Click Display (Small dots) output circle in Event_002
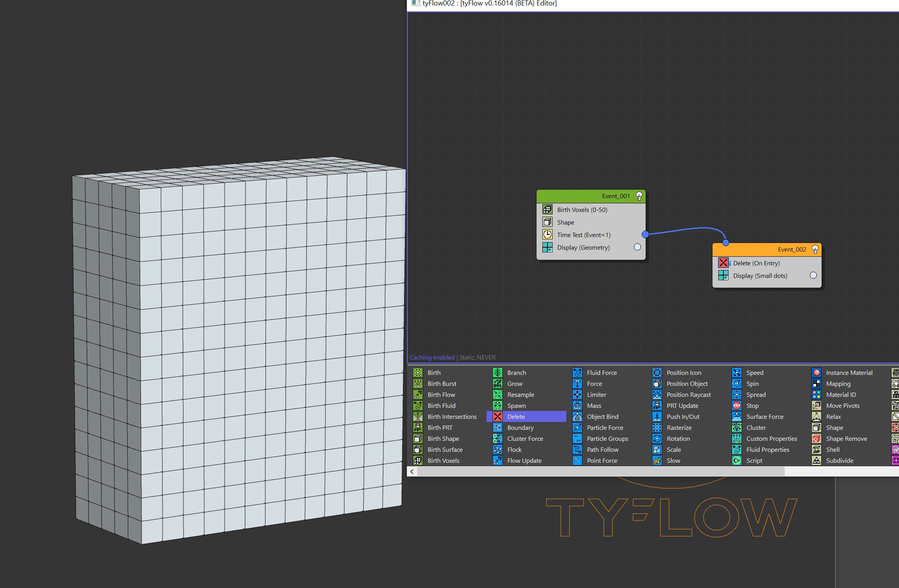 813,275
